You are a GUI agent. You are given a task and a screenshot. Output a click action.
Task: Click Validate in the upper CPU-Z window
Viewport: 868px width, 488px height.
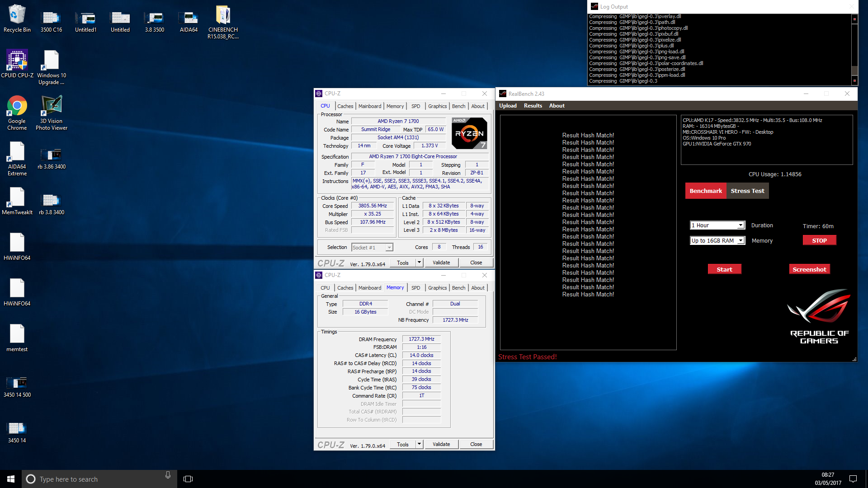click(441, 263)
